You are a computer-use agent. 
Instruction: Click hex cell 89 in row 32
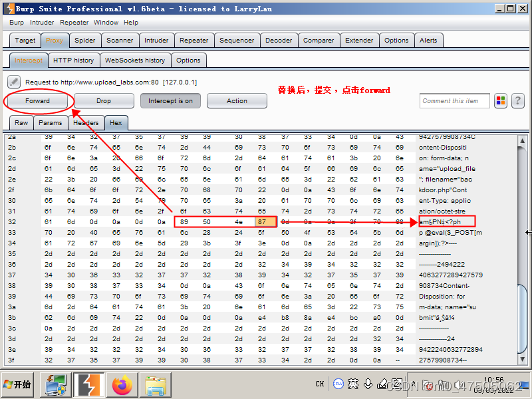(x=184, y=222)
